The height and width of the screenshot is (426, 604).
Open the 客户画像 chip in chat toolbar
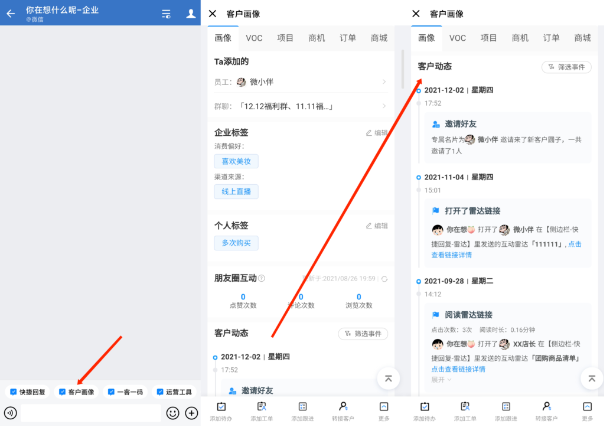[77, 392]
